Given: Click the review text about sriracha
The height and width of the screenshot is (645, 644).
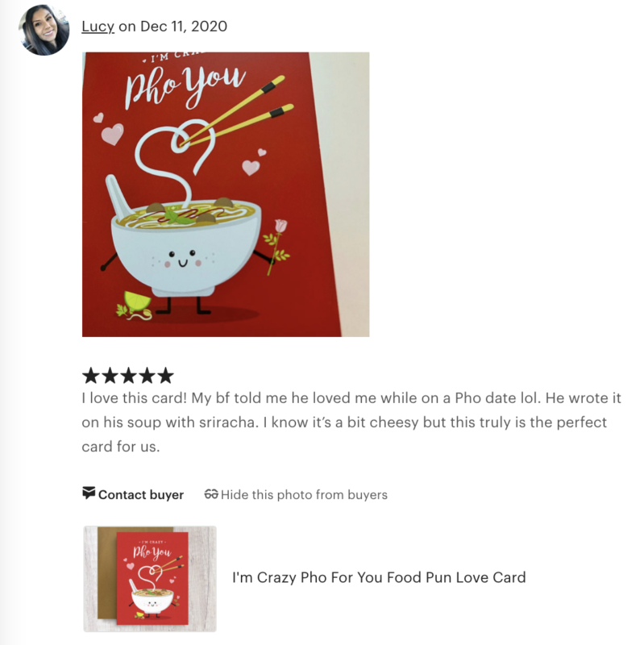Looking at the screenshot, I should [351, 422].
